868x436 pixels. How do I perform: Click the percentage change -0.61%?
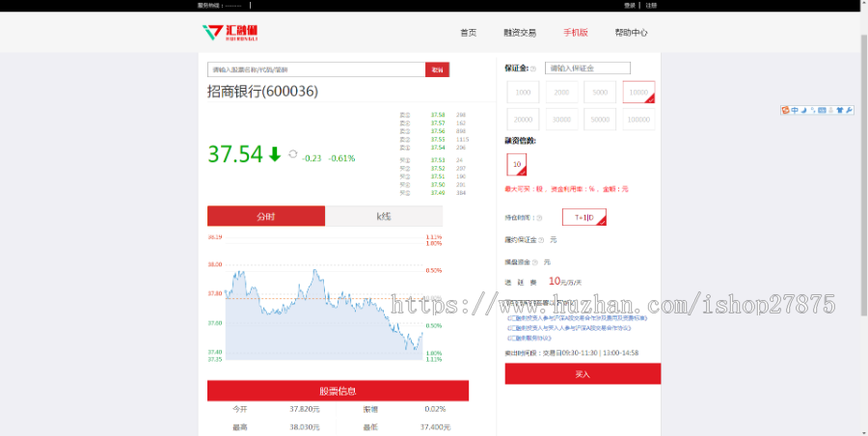pos(341,158)
